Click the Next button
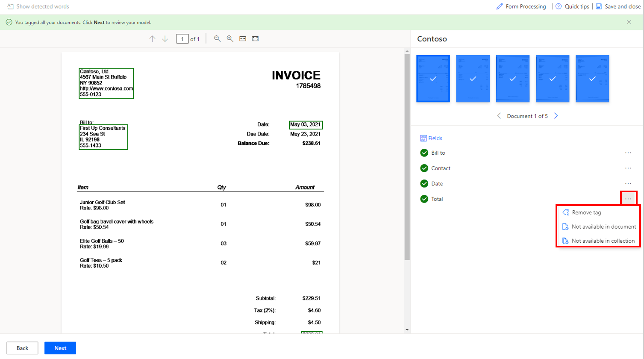Screen dimensions: 644x359 (60, 348)
